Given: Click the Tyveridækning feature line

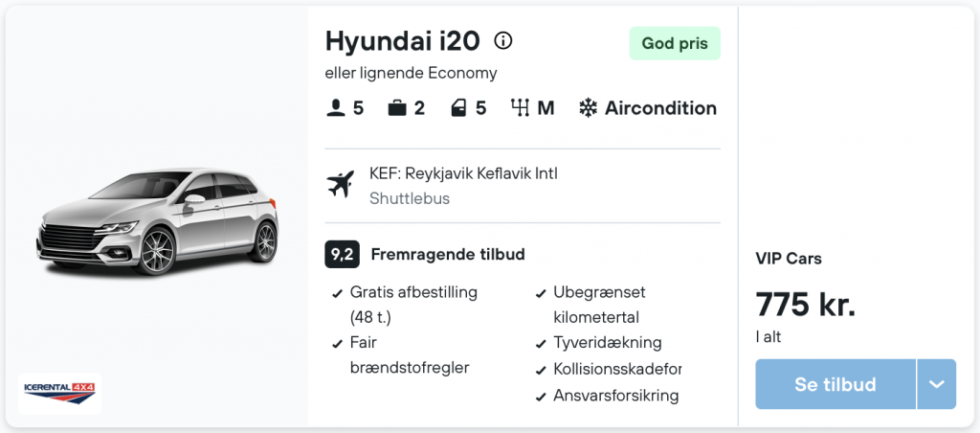Looking at the screenshot, I should [598, 343].
